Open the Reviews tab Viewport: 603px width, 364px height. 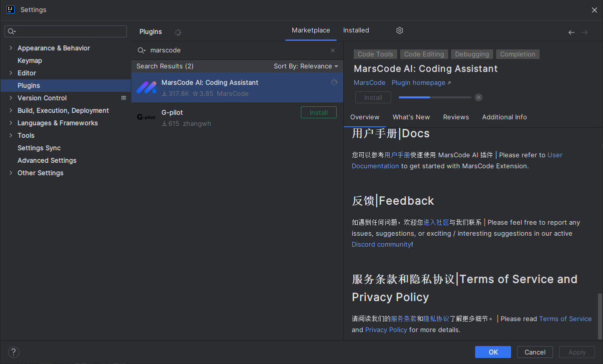[x=456, y=117]
